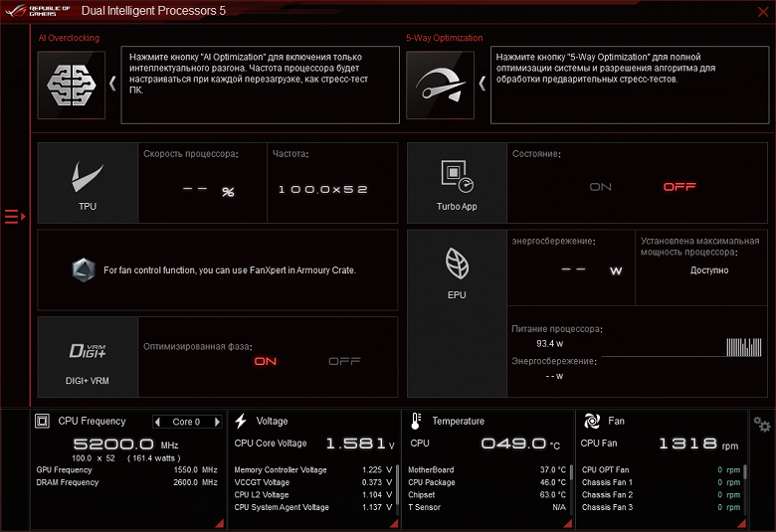
Task: Click the CPU Frequency chip icon
Action: (42, 422)
